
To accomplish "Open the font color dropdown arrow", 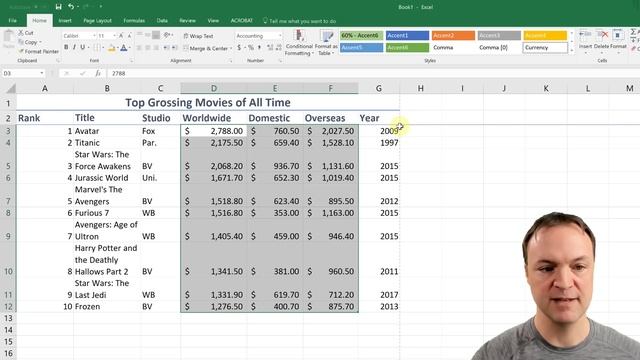I will (130, 48).
